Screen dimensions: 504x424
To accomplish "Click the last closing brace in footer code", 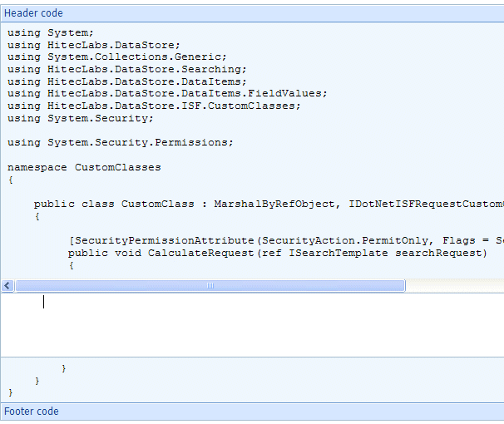I will coord(11,392).
